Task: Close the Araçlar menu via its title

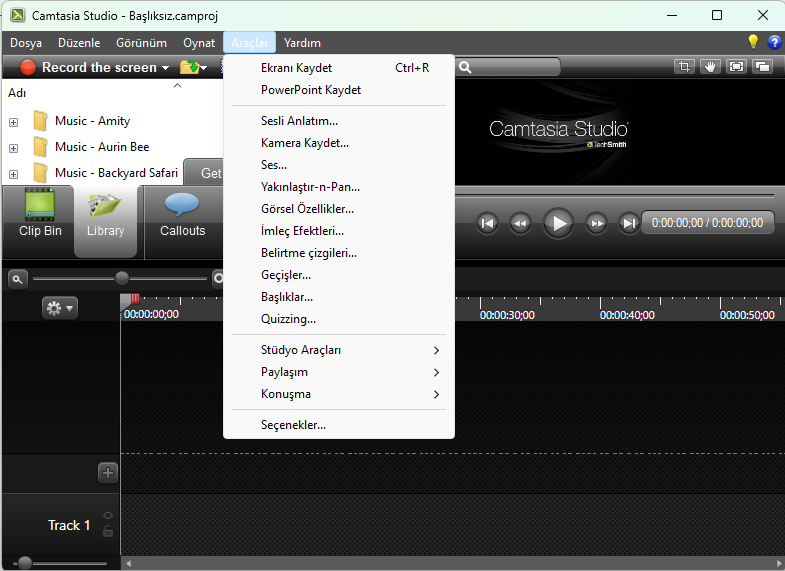Action: [x=249, y=43]
